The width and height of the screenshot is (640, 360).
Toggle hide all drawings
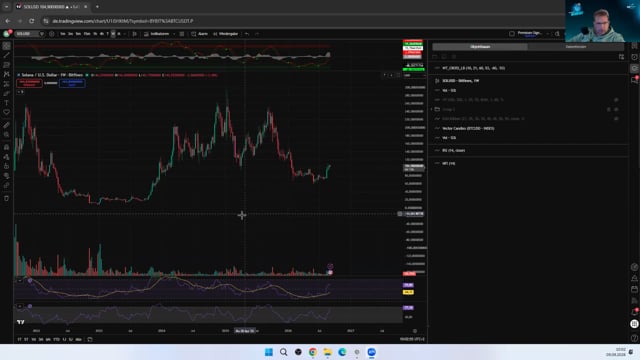(7, 176)
